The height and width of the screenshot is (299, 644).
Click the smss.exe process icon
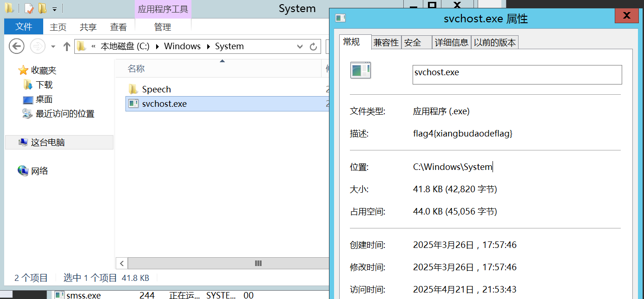tap(59, 295)
